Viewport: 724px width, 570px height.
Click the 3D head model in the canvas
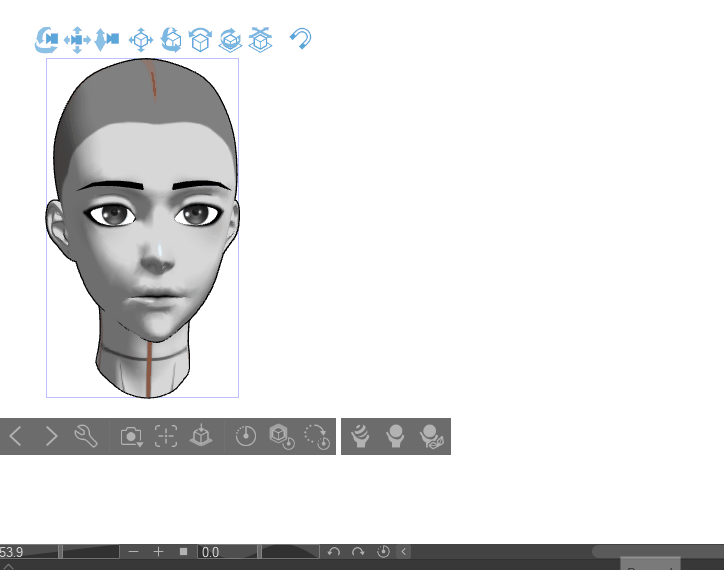click(x=143, y=228)
